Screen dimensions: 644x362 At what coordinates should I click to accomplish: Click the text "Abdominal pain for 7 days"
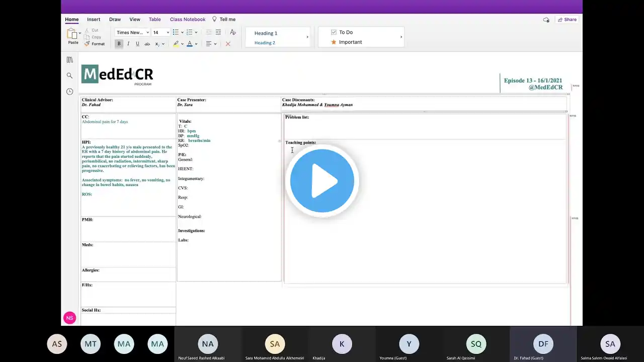[x=105, y=122]
